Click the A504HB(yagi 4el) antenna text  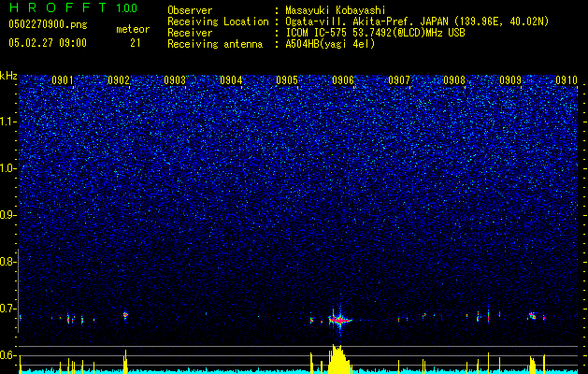330,44
